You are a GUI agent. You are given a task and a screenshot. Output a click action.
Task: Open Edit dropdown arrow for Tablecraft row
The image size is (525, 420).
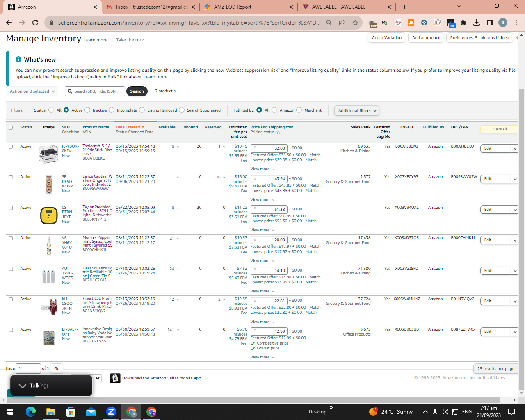[x=515, y=148]
